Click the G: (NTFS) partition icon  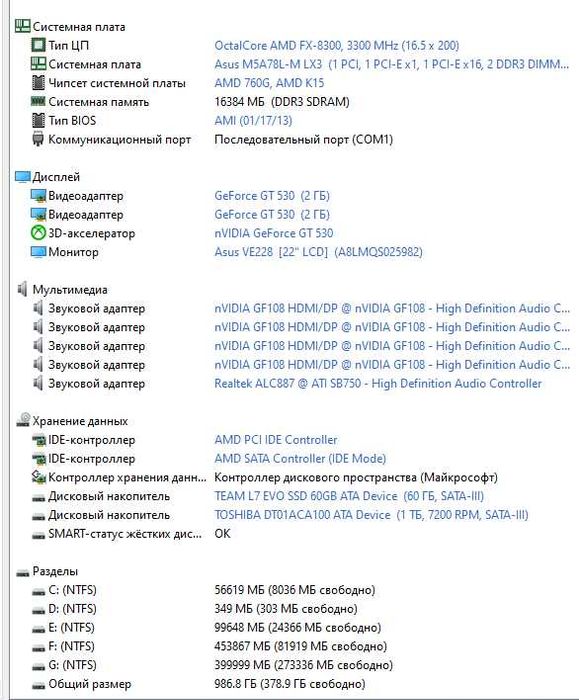pyautogui.click(x=39, y=666)
